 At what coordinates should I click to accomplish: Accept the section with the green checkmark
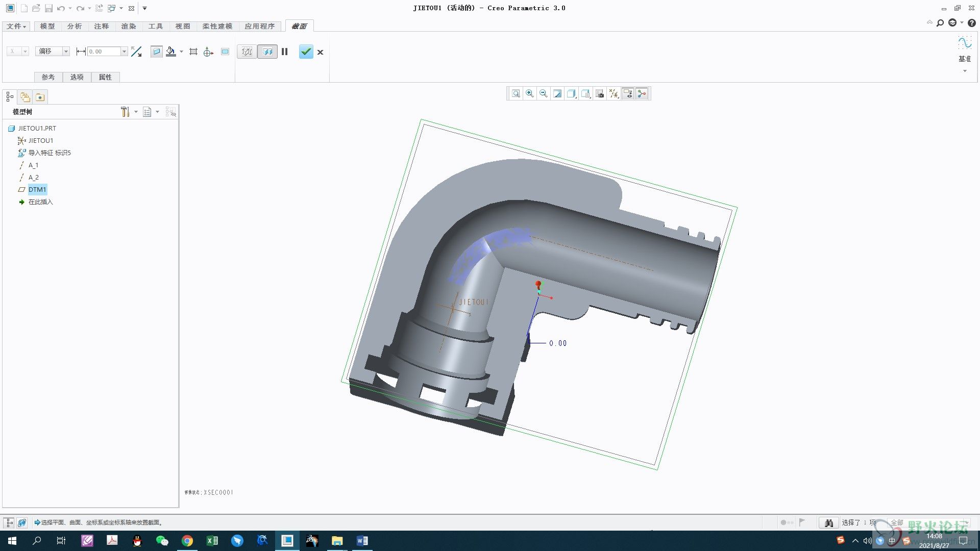pos(306,52)
